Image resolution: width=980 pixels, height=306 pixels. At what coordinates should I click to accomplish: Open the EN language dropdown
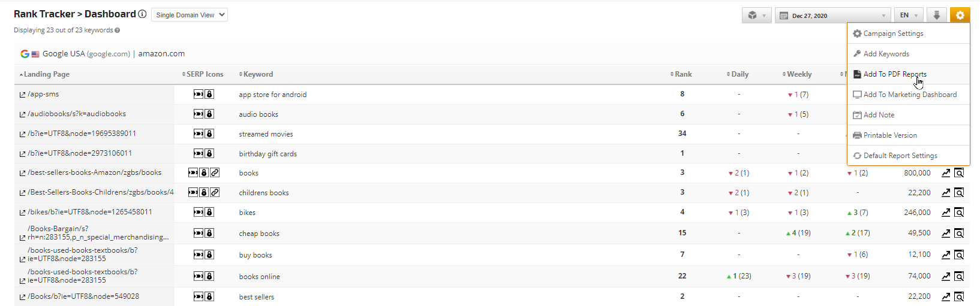909,16
